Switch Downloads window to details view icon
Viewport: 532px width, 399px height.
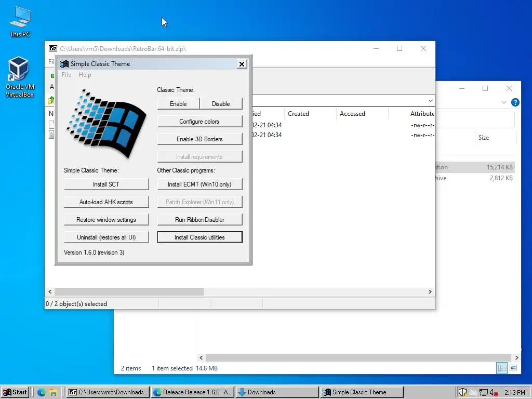pyautogui.click(x=502, y=368)
